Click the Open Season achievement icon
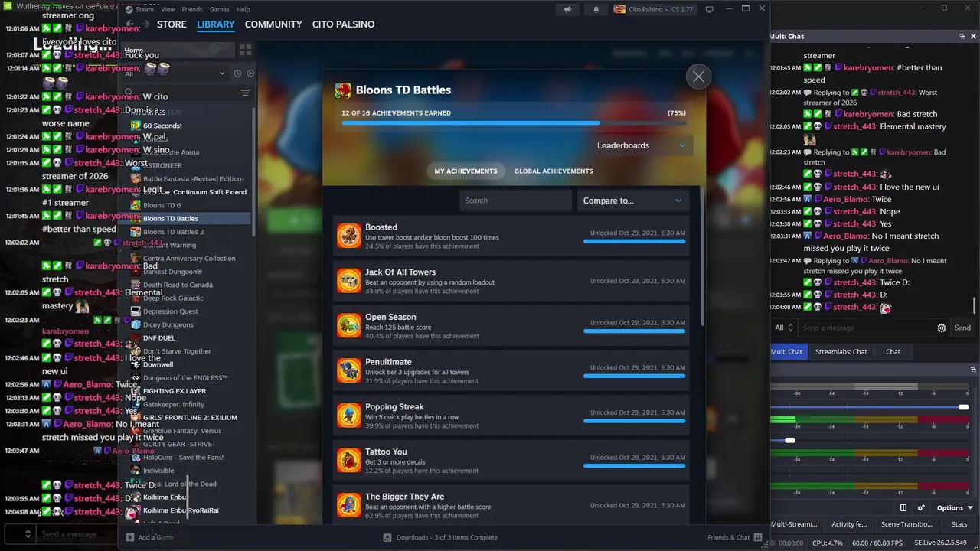Viewport: 980px width, 551px height. pos(349,325)
